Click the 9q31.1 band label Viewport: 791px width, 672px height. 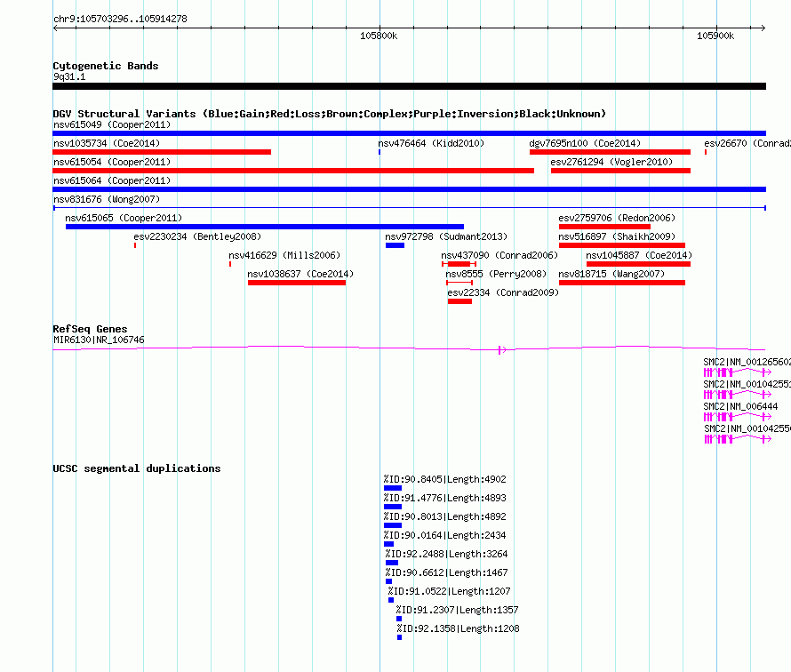point(69,76)
